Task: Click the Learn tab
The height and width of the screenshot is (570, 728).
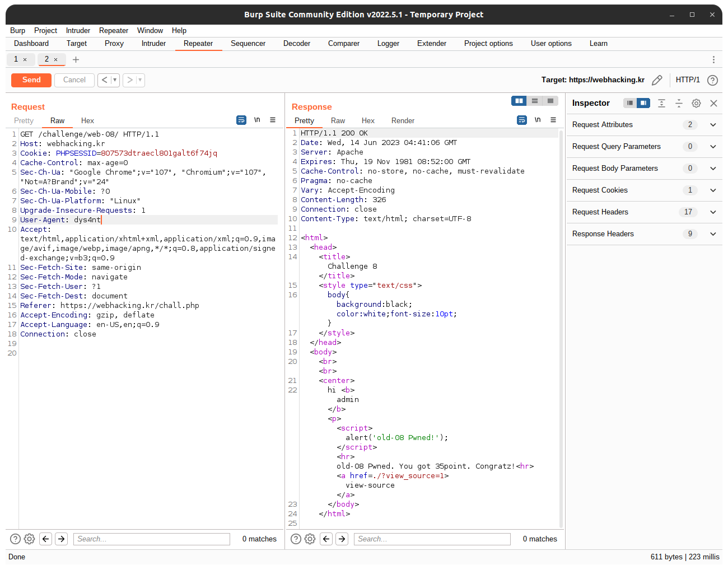Action: [x=599, y=43]
